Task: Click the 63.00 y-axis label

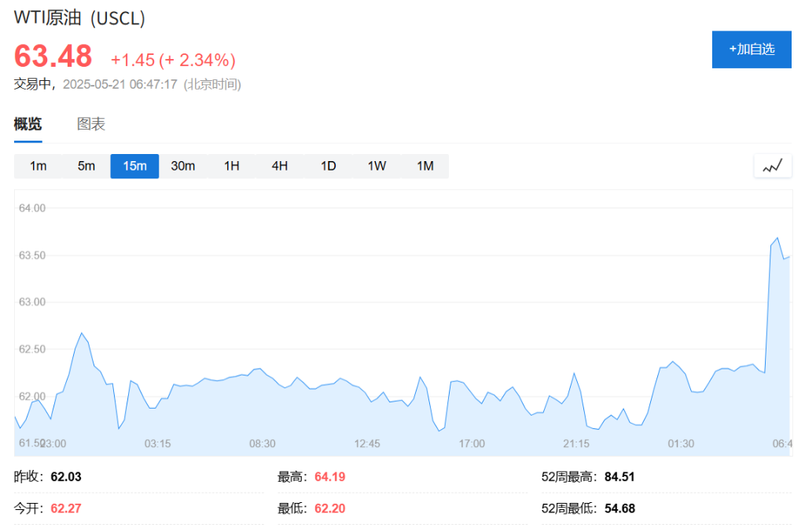Action: [32, 303]
